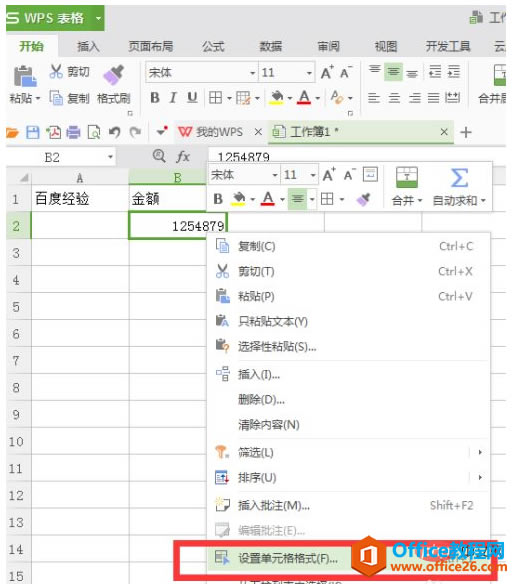Toggle middle vertical align in ribbon

coord(393,71)
